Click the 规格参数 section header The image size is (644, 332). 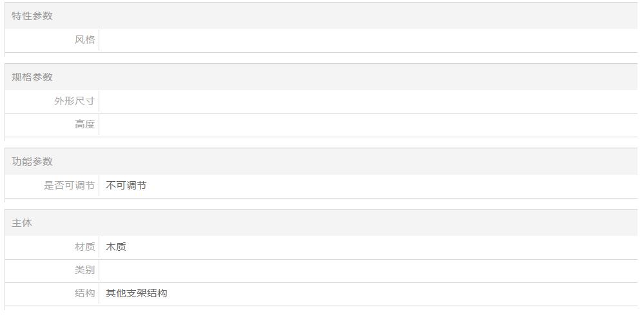pyautogui.click(x=32, y=77)
